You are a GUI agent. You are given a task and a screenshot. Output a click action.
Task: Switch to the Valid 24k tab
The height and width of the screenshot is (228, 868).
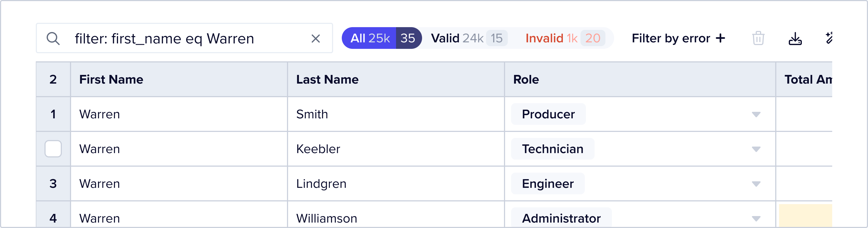(468, 38)
